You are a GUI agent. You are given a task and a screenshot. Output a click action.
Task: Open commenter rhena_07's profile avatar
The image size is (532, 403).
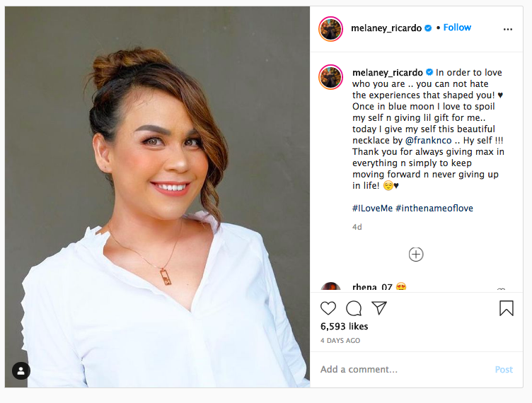tap(331, 288)
